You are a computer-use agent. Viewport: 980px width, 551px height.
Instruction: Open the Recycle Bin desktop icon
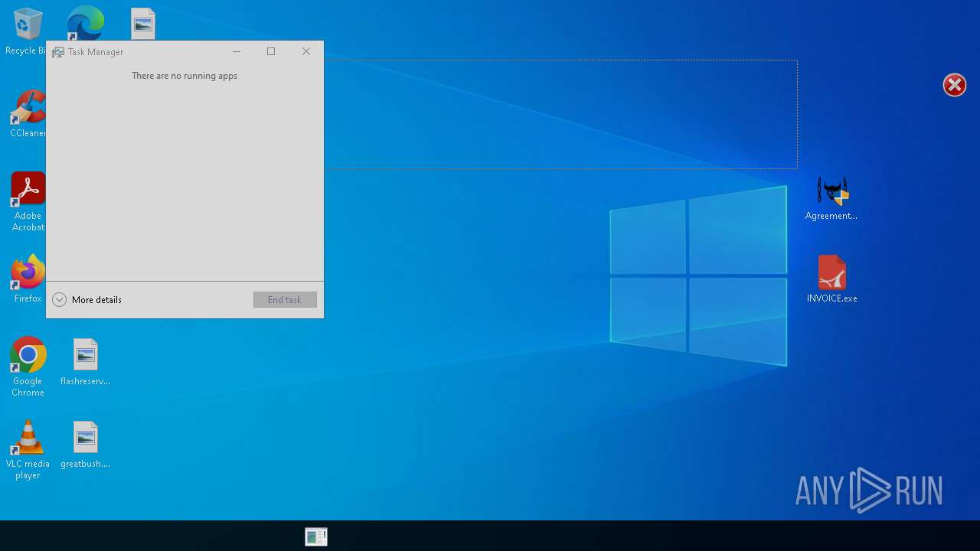coord(28,31)
